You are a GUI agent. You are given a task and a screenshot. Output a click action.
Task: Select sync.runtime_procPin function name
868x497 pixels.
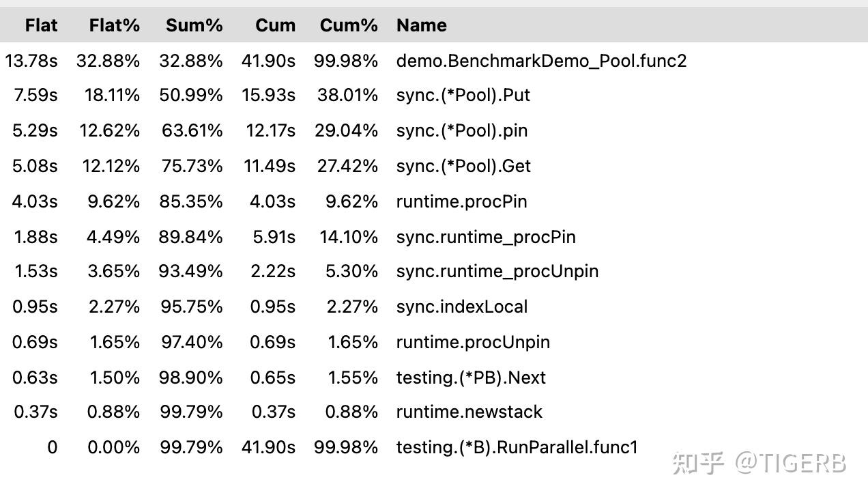click(x=486, y=237)
